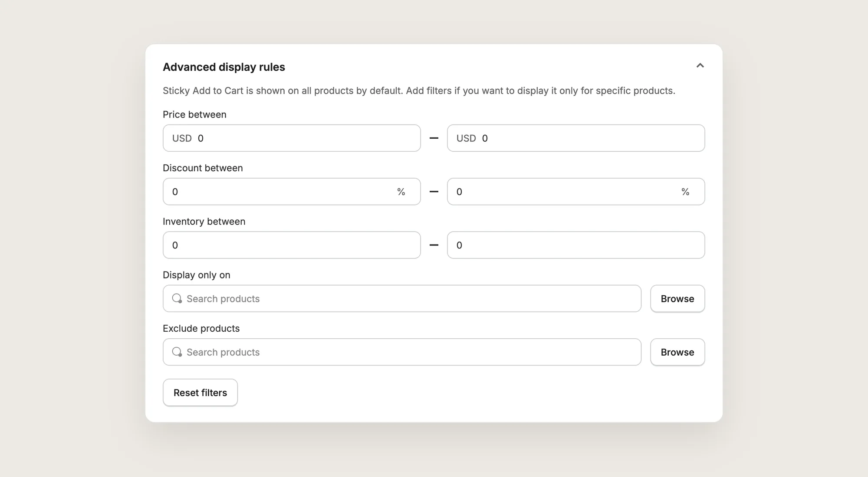Screen dimensions: 868x477
Task: Click the maximum Price between USD field
Action: coord(576,138)
